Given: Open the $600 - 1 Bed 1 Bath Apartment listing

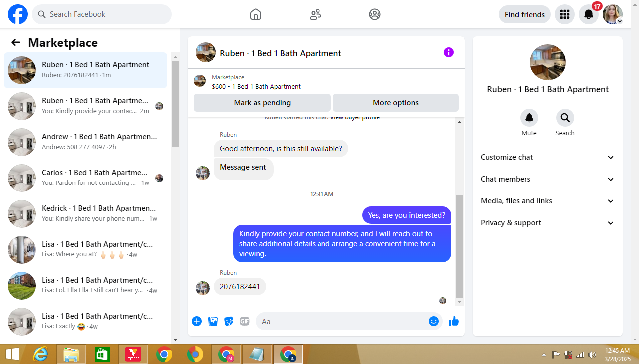Looking at the screenshot, I should (x=256, y=86).
